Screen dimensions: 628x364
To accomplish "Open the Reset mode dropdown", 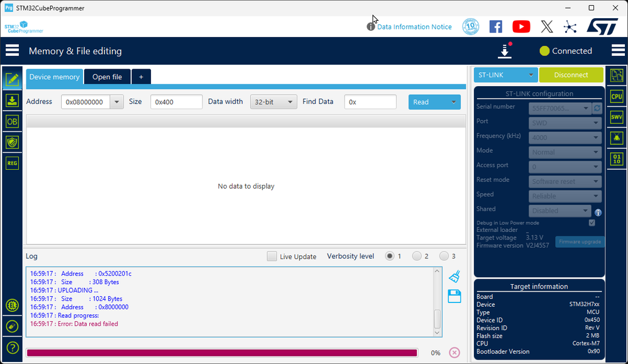I will pos(565,182).
